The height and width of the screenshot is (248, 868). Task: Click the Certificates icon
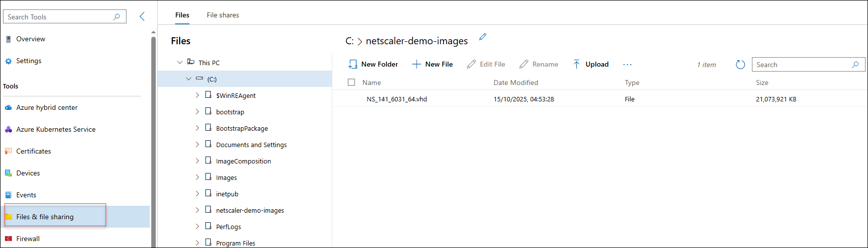[8, 151]
